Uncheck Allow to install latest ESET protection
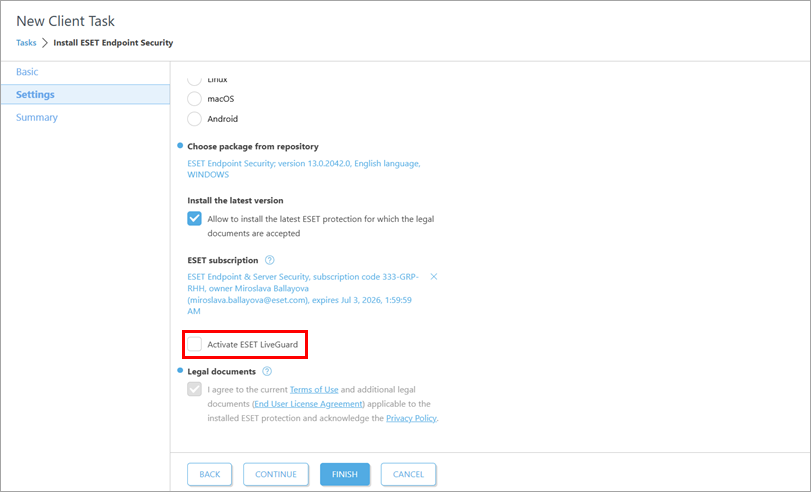 [x=195, y=218]
